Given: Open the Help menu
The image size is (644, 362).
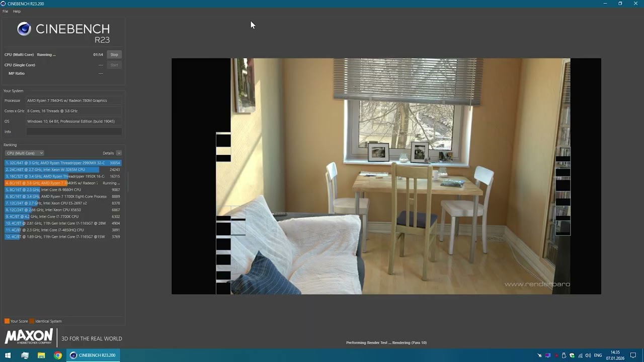Looking at the screenshot, I should point(17,11).
